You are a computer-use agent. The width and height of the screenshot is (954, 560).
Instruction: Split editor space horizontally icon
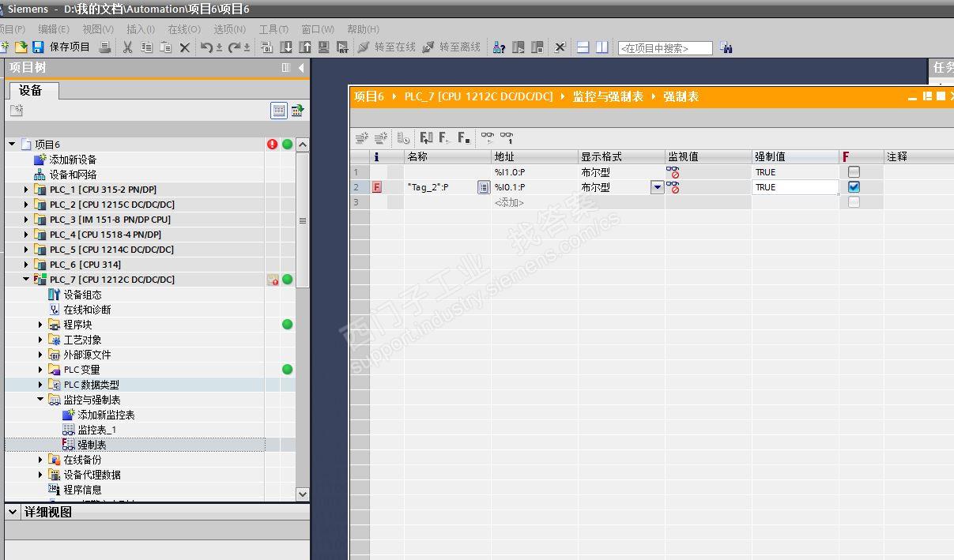(x=583, y=47)
